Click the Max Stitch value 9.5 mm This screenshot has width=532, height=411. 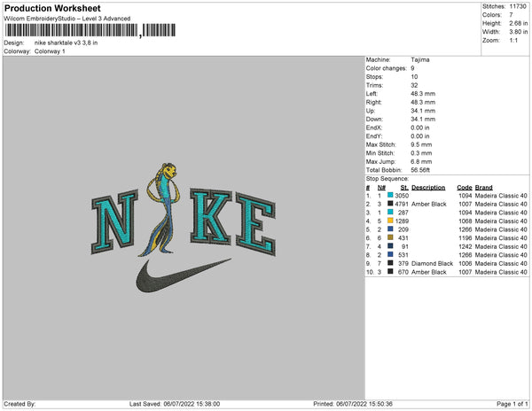(x=421, y=144)
